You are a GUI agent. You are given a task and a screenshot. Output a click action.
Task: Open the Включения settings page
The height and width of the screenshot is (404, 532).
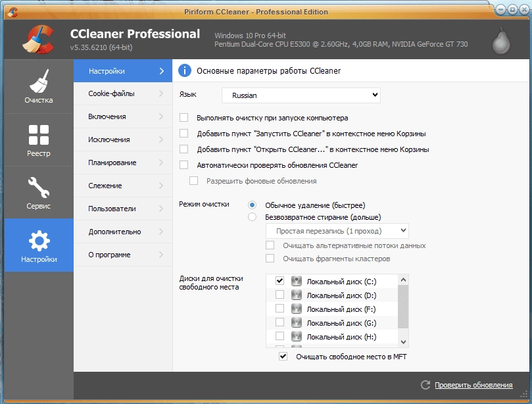tap(123, 116)
